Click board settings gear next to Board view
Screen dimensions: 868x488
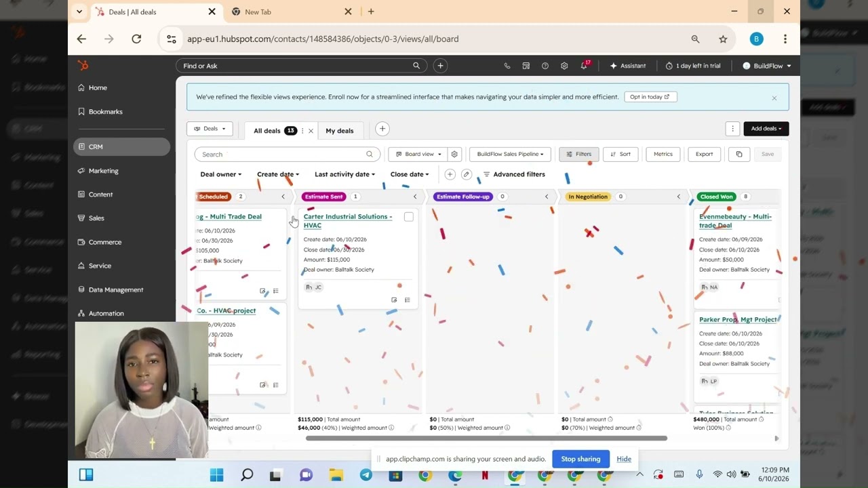454,154
